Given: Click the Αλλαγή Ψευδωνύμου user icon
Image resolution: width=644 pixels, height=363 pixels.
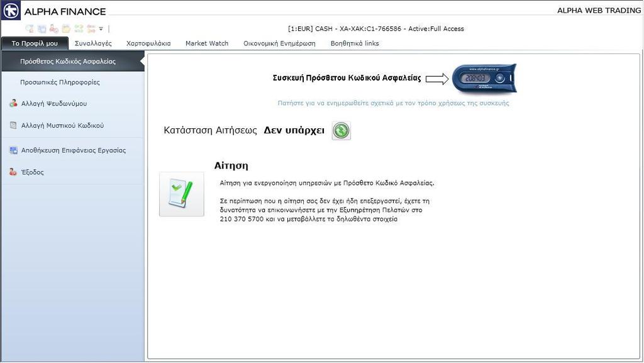Looking at the screenshot, I should point(13,103).
